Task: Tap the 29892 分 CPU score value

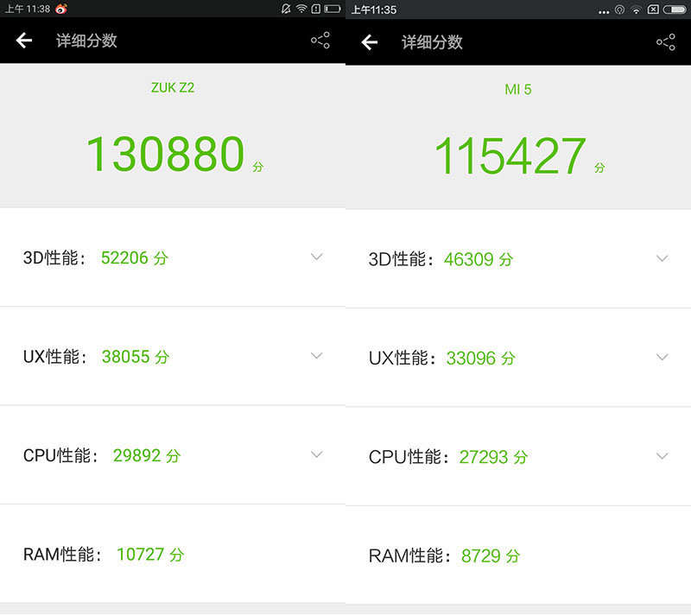Action: click(147, 455)
